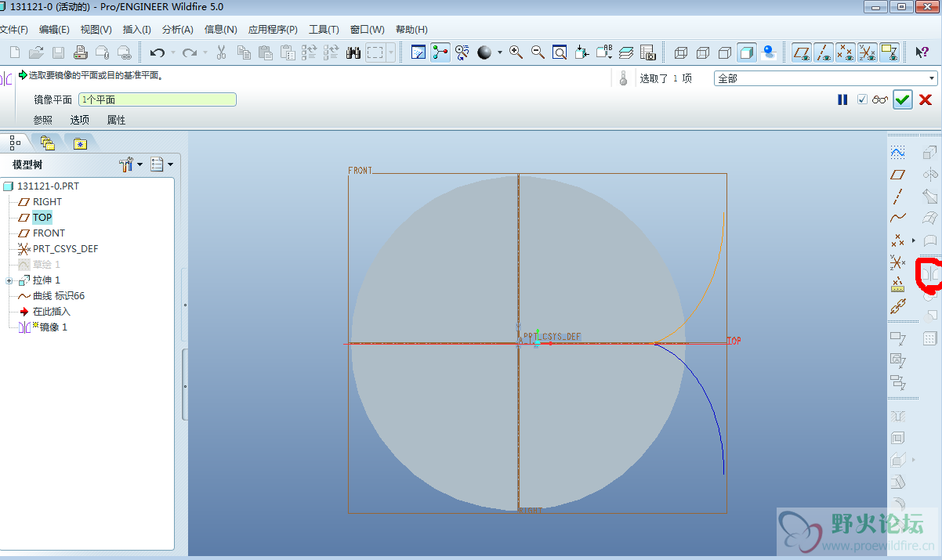Open the Redo history dropdown arrow
This screenshot has height=560, width=942.
[x=205, y=52]
